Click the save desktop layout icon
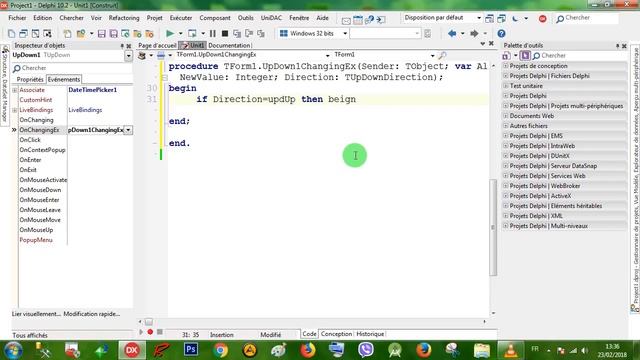The width and height of the screenshot is (640, 360). click(489, 18)
